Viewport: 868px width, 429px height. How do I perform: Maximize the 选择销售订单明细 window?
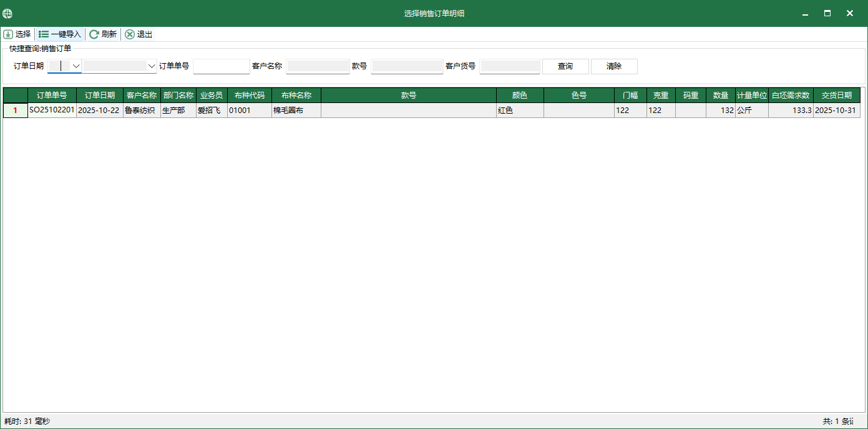tap(827, 13)
